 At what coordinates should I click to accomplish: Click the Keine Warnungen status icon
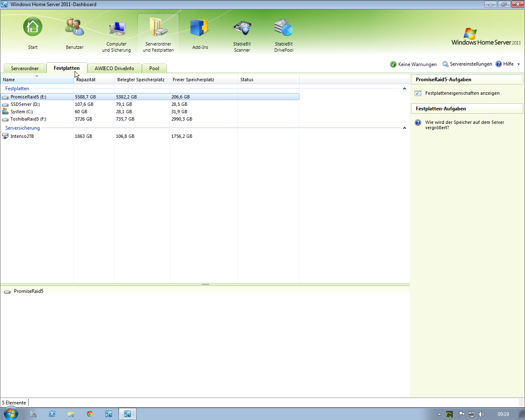tap(393, 64)
